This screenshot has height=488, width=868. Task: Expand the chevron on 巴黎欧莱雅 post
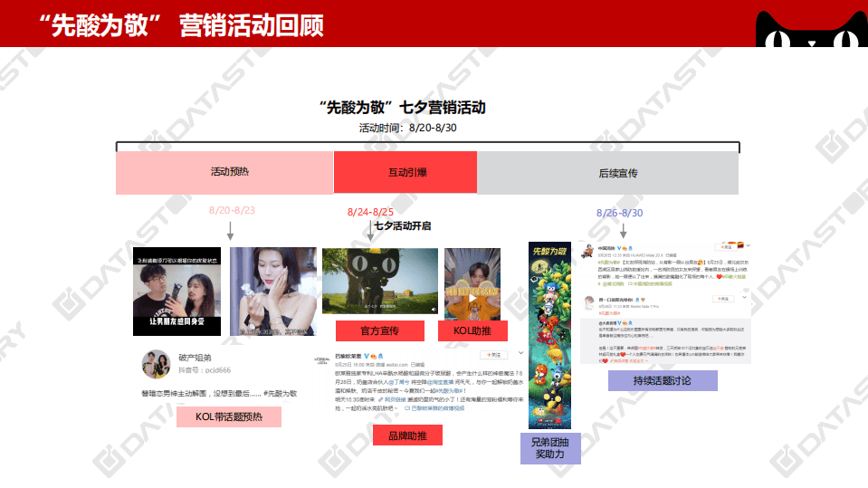coord(520,353)
